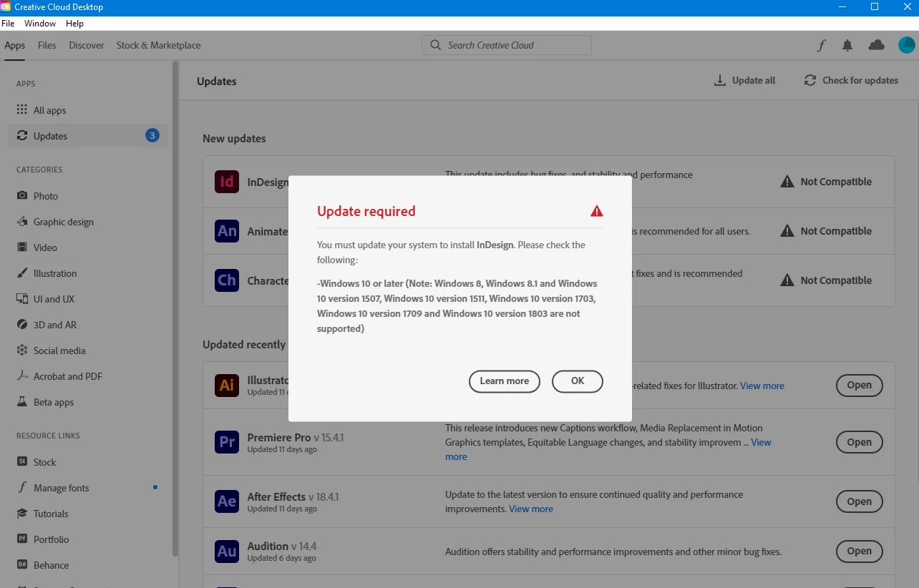919x588 pixels.
Task: Open the File menu
Action: click(8, 24)
